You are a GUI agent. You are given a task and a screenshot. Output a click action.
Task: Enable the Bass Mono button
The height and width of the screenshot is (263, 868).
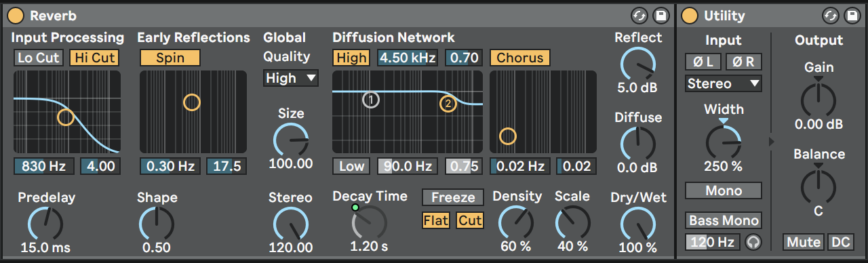724,220
